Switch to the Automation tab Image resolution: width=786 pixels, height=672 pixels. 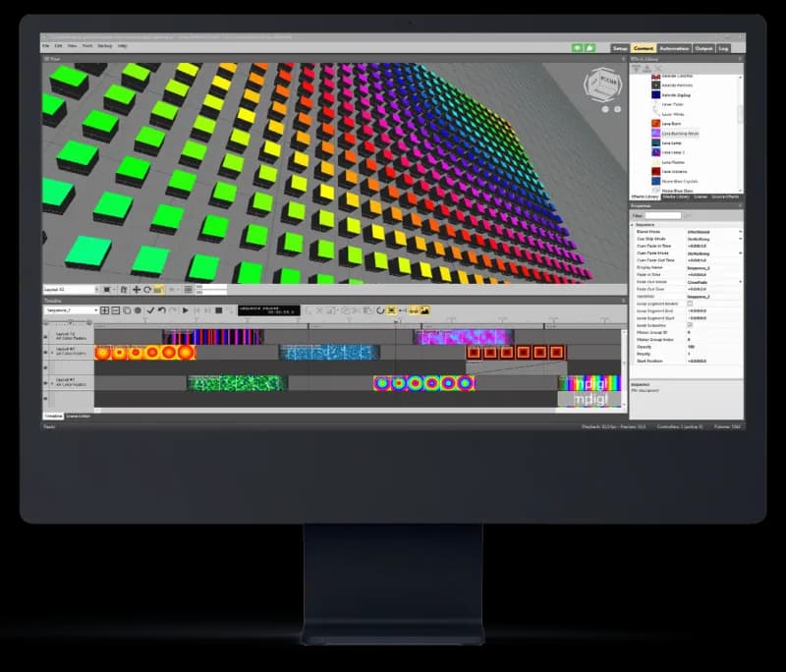pos(674,48)
